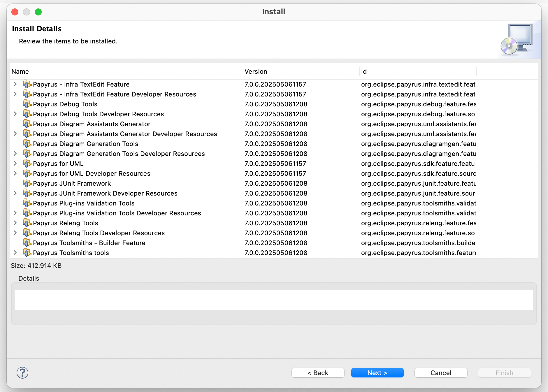Click the icon beside Papyrus Diagram Generation Tools
The width and height of the screenshot is (548, 392).
pyautogui.click(x=27, y=144)
